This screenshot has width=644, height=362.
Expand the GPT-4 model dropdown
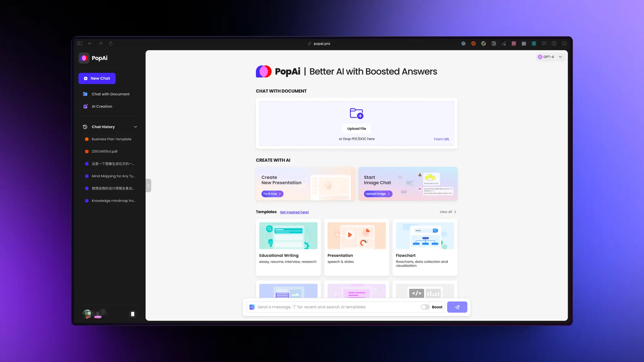coord(550,57)
